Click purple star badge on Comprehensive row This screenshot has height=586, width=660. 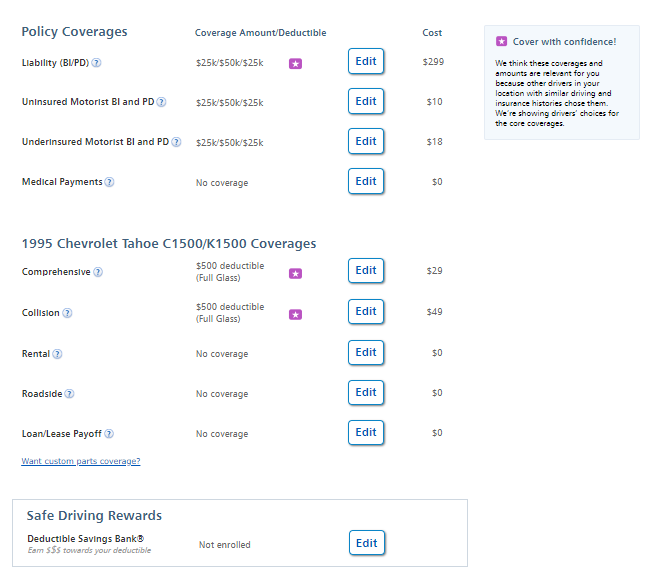click(x=295, y=273)
